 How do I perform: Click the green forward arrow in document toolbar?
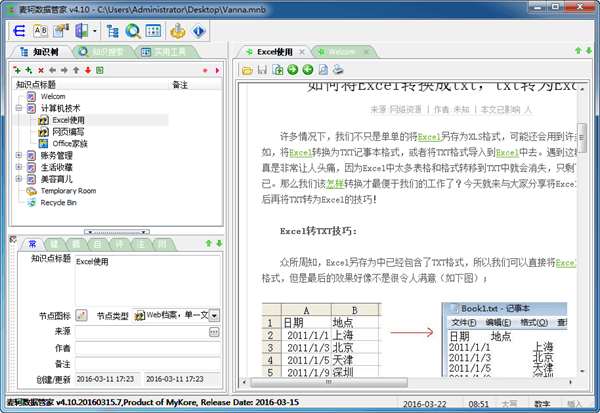coord(293,69)
